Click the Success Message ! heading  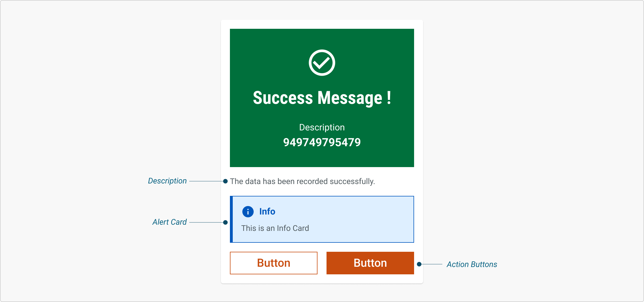point(322,98)
